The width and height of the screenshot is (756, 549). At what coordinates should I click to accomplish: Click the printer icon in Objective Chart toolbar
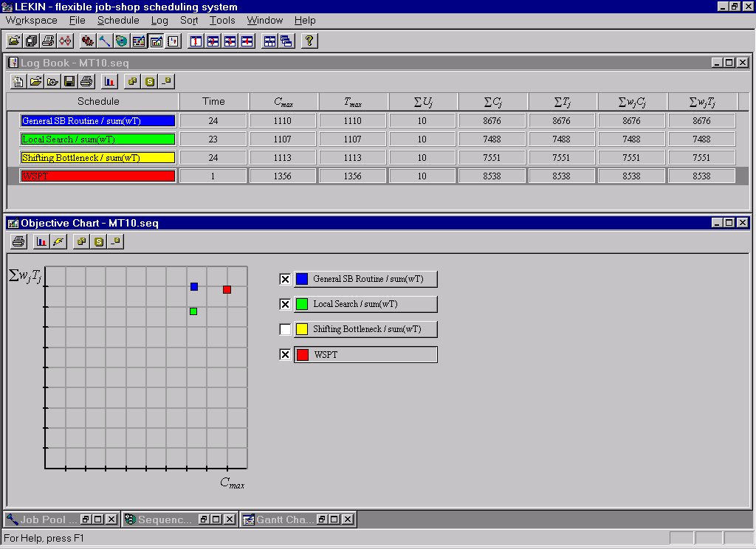click(x=19, y=241)
